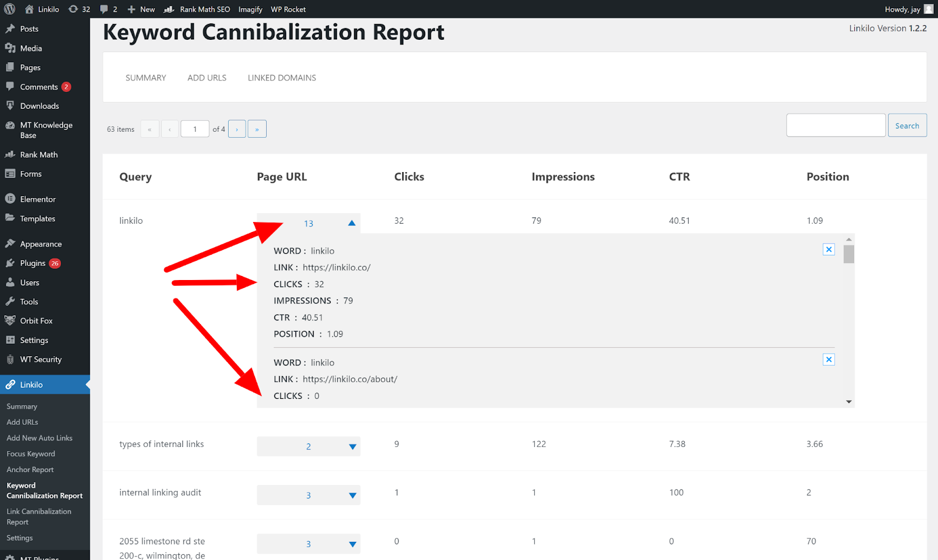This screenshot has height=560, width=938.
Task: Expand URLs for internal linking audit
Action: pyautogui.click(x=308, y=495)
